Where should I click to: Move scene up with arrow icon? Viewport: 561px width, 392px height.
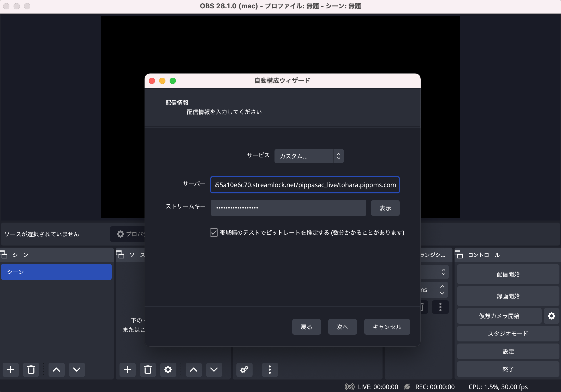[56, 370]
